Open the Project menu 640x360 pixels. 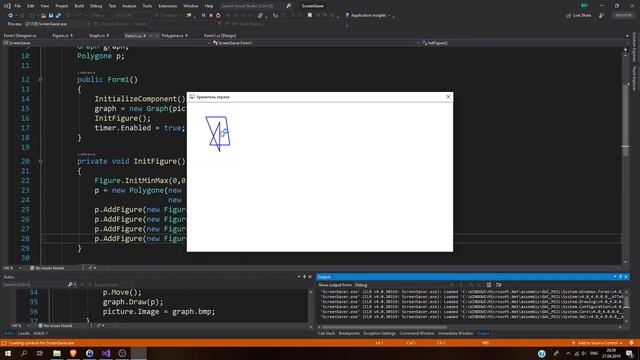pyautogui.click(x=62, y=6)
